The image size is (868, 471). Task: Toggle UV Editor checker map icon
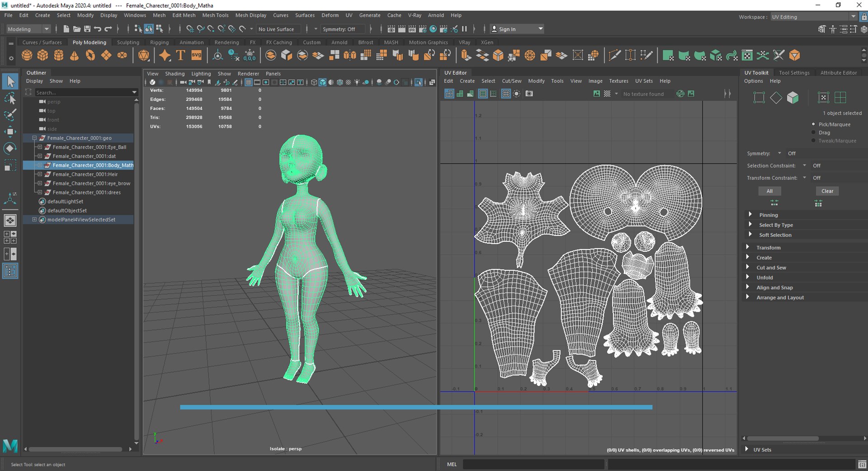tap(607, 94)
